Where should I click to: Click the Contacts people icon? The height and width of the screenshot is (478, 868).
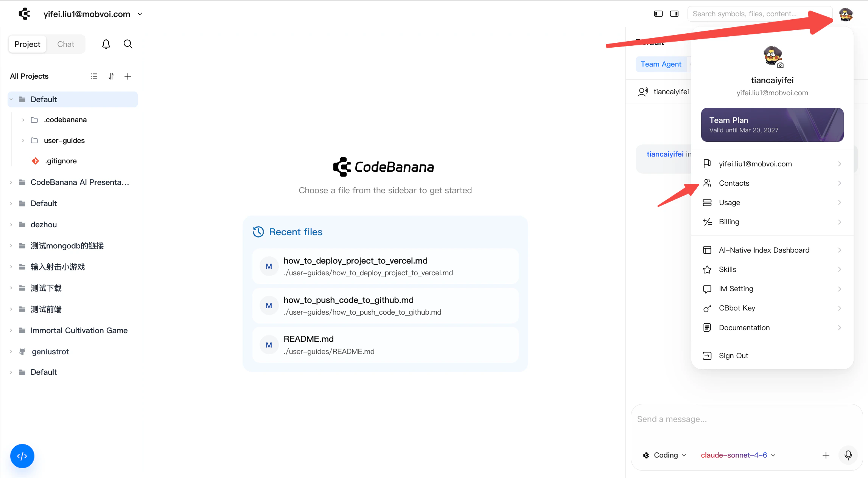click(707, 183)
